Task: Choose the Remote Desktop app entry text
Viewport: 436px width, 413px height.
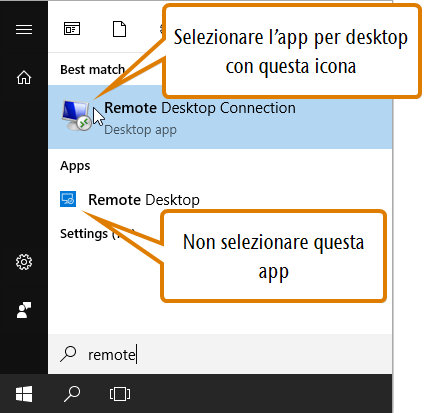Action: click(144, 200)
